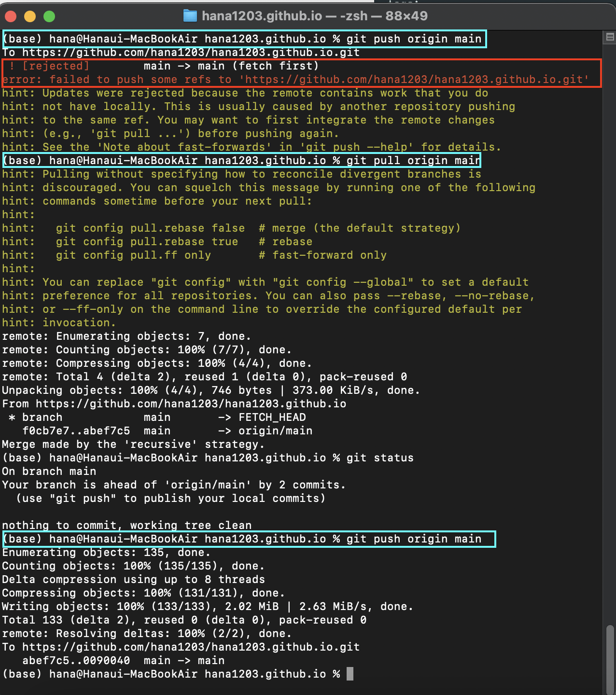Click 'From https://github.com/hana1203' line
The height and width of the screenshot is (695, 616).
[174, 403]
